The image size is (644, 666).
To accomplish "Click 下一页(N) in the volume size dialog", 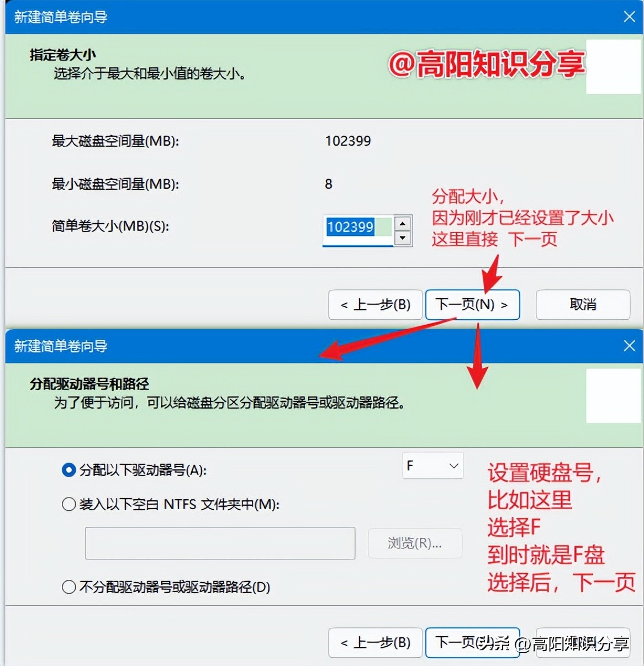I will click(472, 305).
